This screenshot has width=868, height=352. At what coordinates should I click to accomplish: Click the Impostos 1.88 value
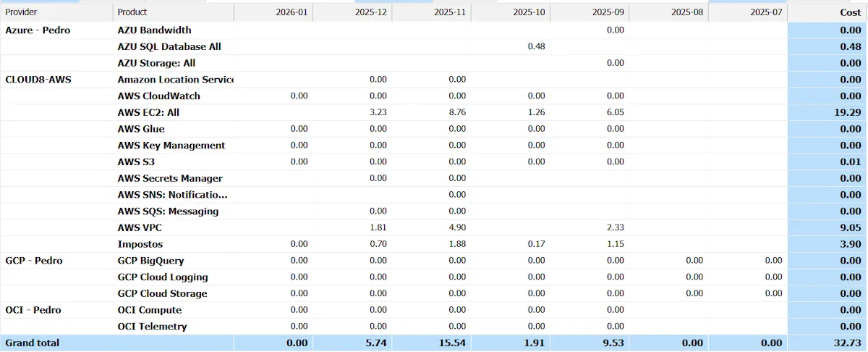click(x=456, y=244)
